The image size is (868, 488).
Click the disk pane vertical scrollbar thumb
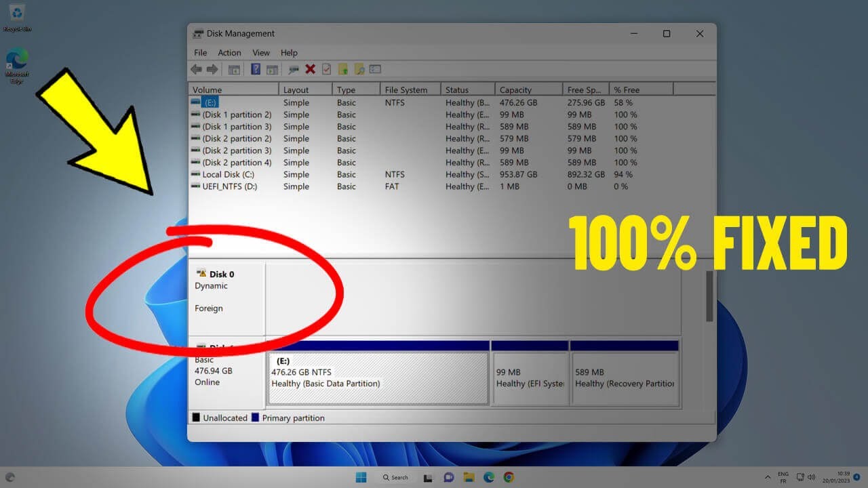[709, 296]
